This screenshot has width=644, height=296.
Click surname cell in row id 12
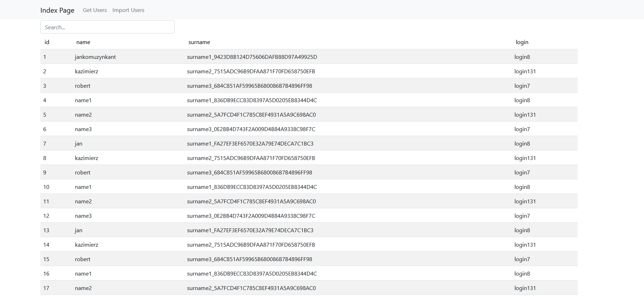pos(251,216)
